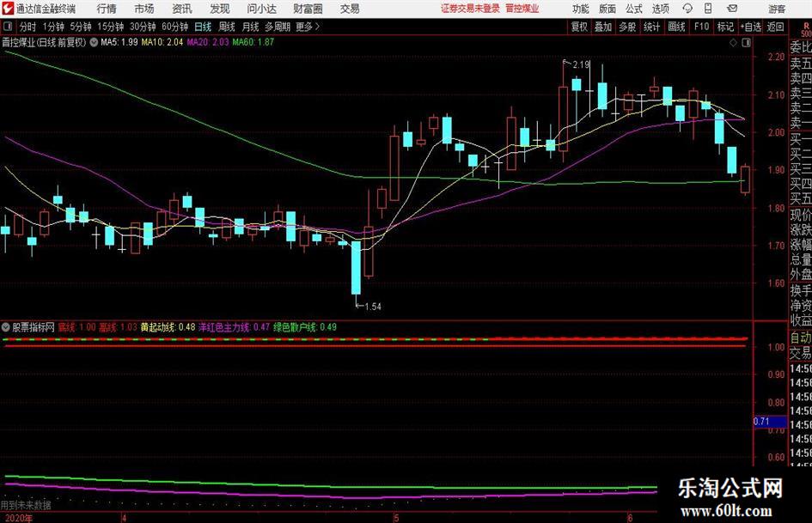Switch to the 5分钟 period tab
This screenshot has width=812, height=523.
coord(81,27)
